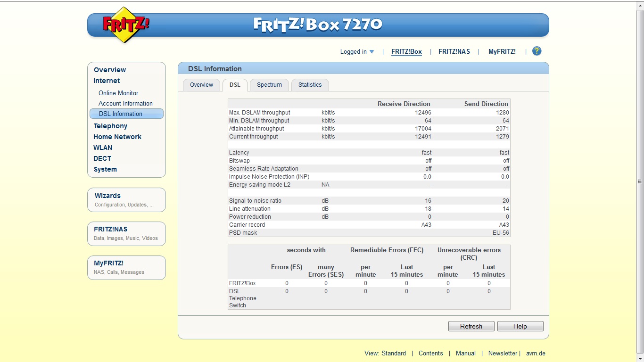Click the DSL Information page heading

[215, 69]
